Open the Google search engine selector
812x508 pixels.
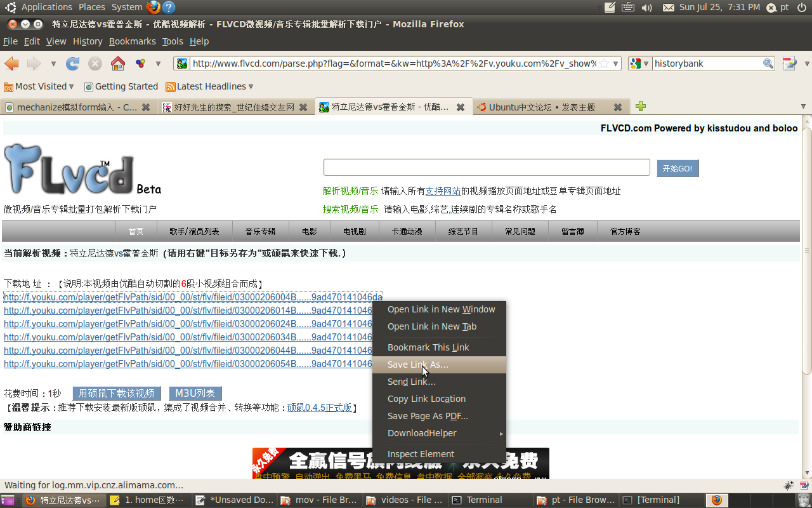point(640,63)
